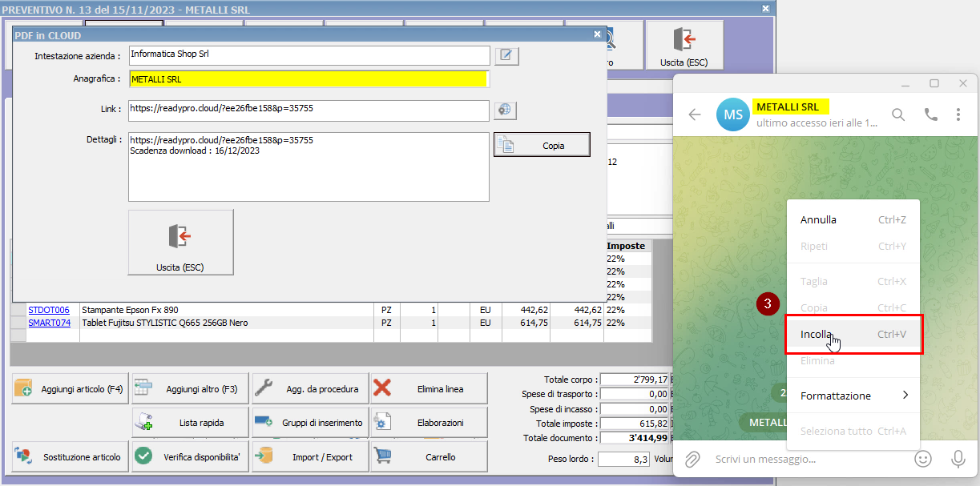The image size is (980, 486).
Task: Open the Carrello cart button
Action: [429, 456]
